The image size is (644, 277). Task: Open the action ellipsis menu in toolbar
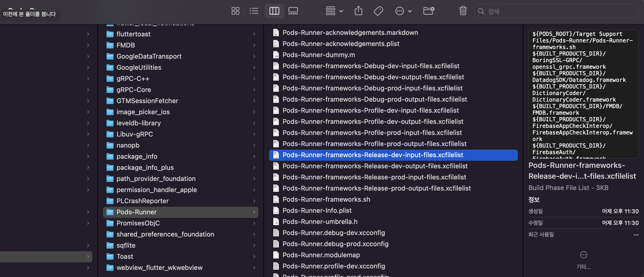[403, 11]
